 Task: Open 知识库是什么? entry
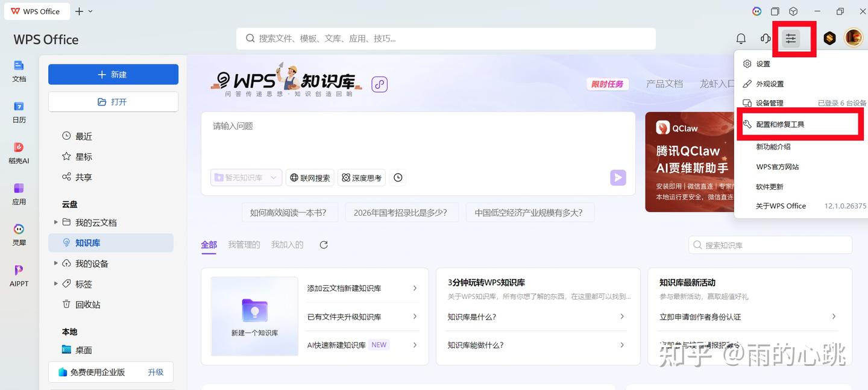click(536, 316)
